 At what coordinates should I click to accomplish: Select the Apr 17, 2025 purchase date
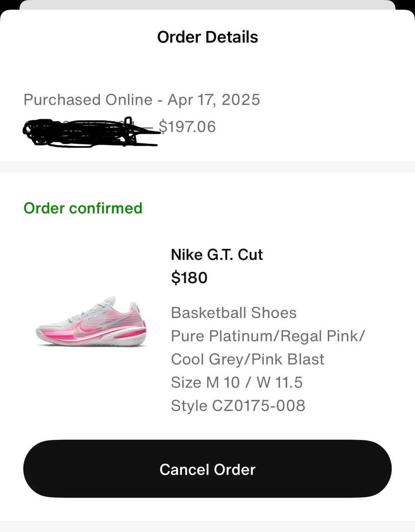pyautogui.click(x=214, y=100)
